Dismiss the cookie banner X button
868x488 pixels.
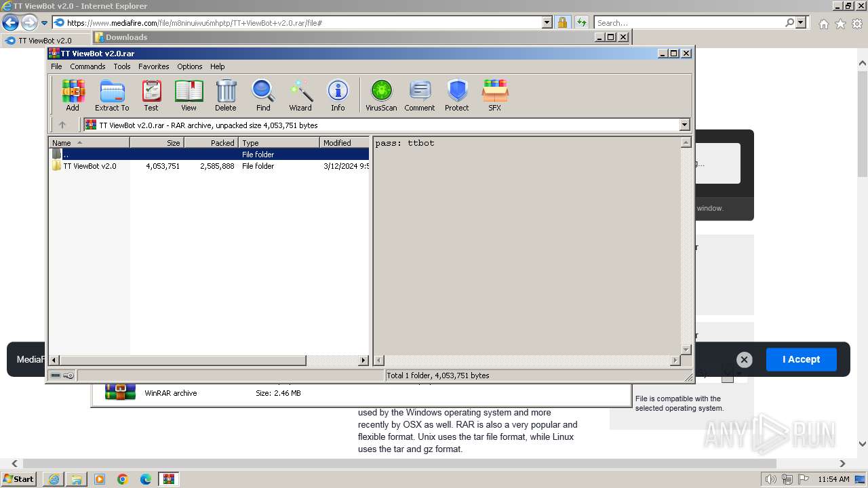click(x=744, y=360)
